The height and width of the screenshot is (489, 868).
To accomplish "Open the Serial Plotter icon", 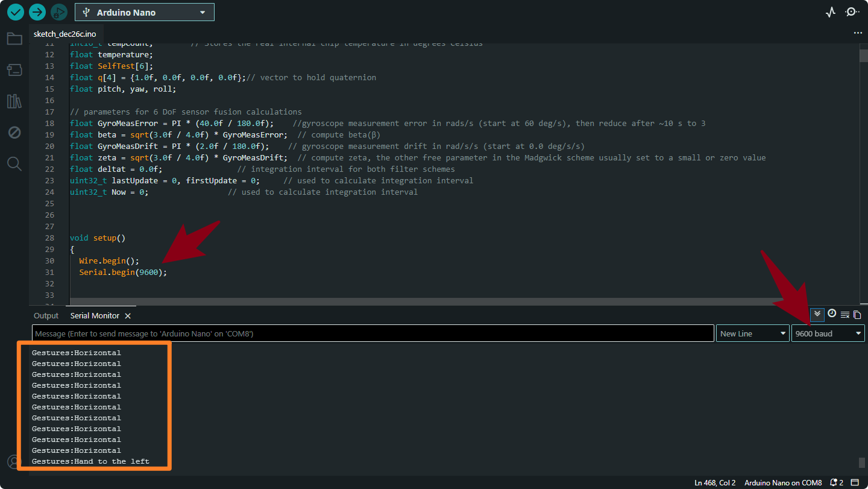I will [831, 12].
